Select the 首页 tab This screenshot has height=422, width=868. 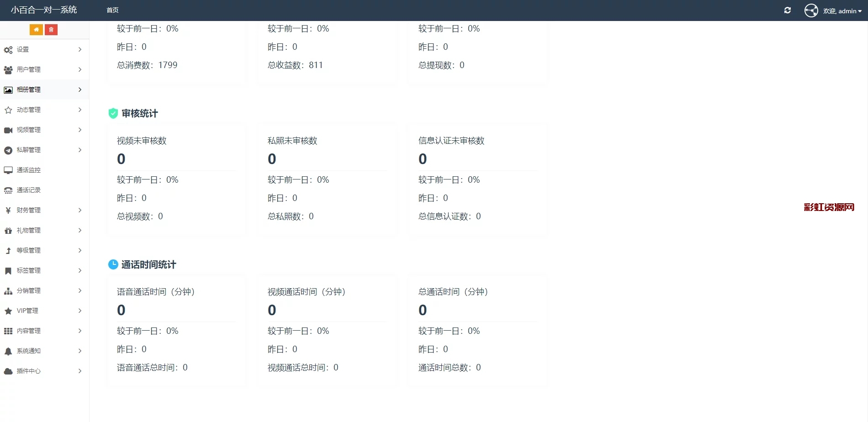click(x=112, y=10)
